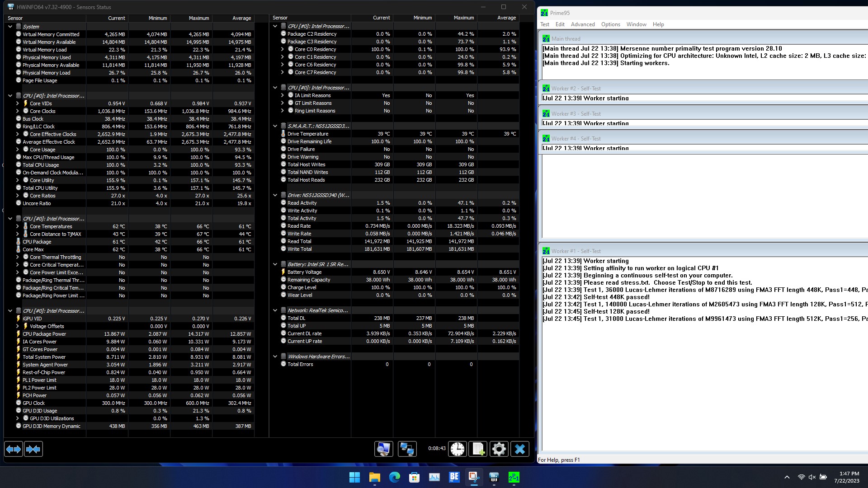Open sensor settings via gear icon
Viewport: 868px width, 488px height.
(x=499, y=449)
